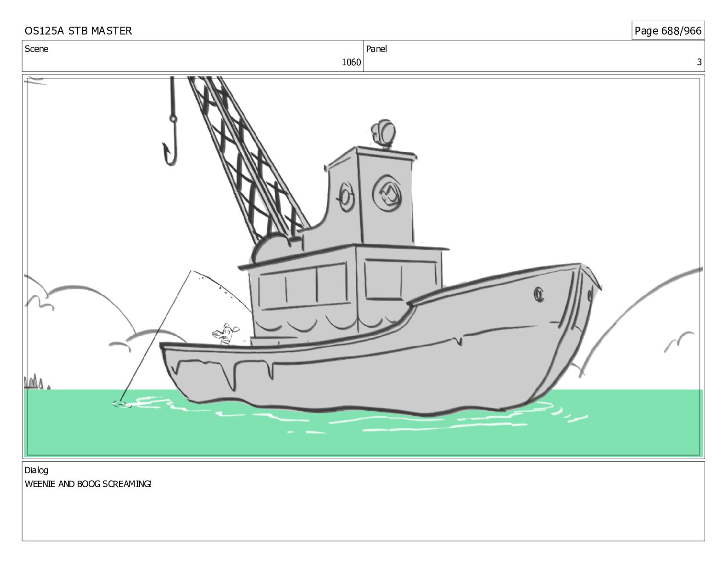Click the 'OS125A STB MASTER' title text
The height and width of the screenshot is (563, 728).
pos(78,31)
